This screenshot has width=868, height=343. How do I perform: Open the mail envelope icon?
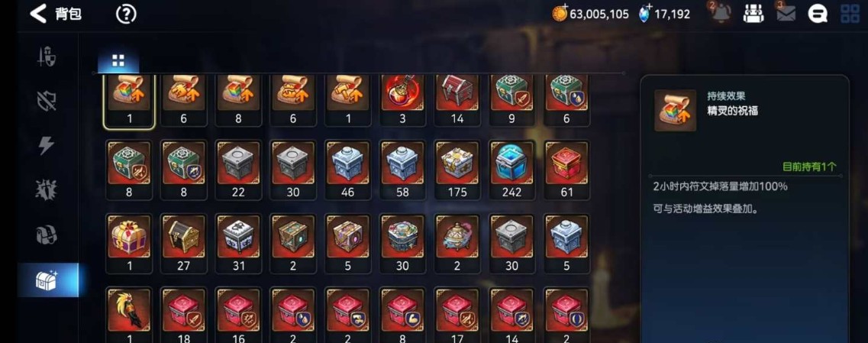click(785, 14)
